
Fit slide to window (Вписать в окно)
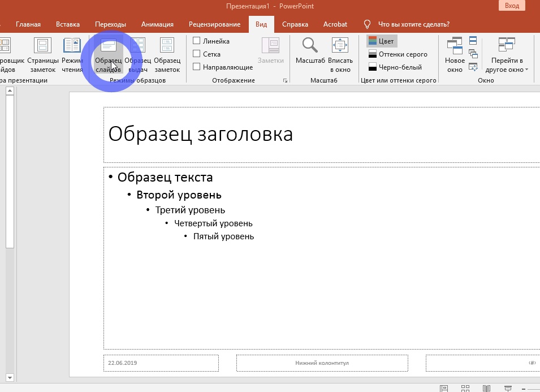[x=340, y=54]
